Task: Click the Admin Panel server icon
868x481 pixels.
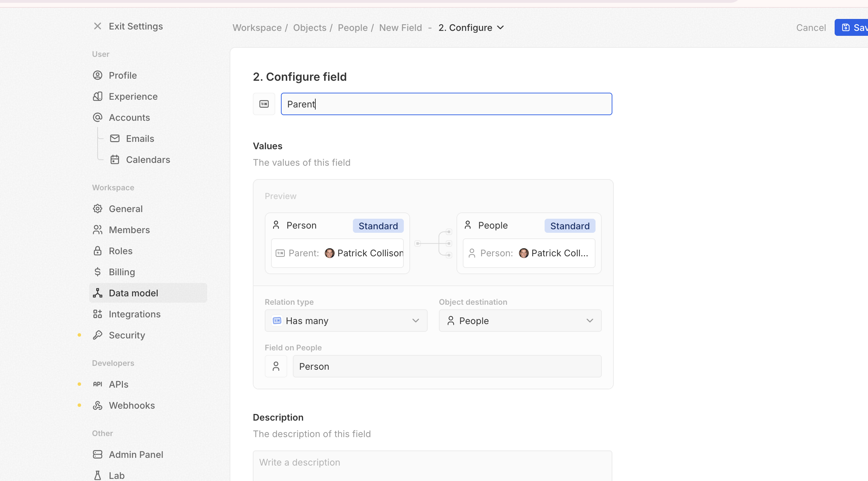Action: (x=98, y=455)
